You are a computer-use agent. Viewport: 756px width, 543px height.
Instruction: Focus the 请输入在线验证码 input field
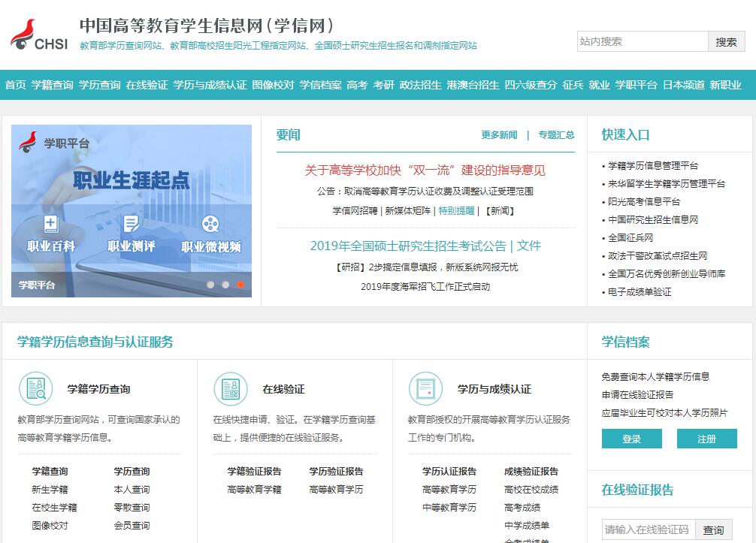(x=649, y=530)
